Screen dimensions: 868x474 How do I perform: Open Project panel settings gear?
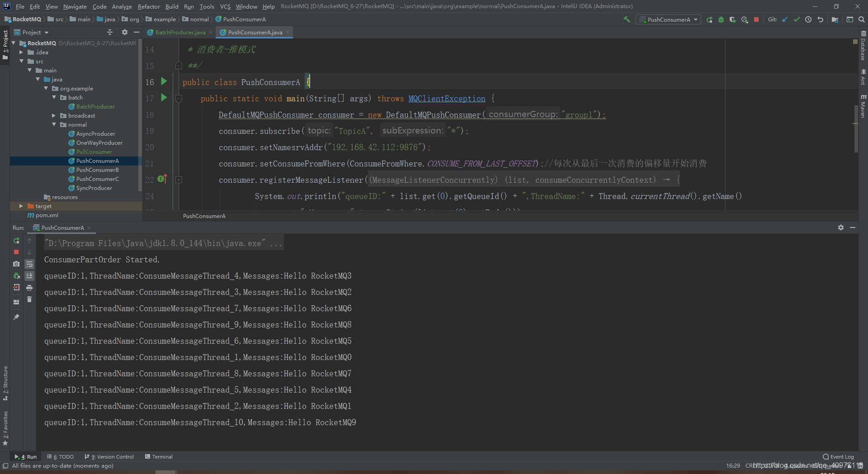[125, 32]
